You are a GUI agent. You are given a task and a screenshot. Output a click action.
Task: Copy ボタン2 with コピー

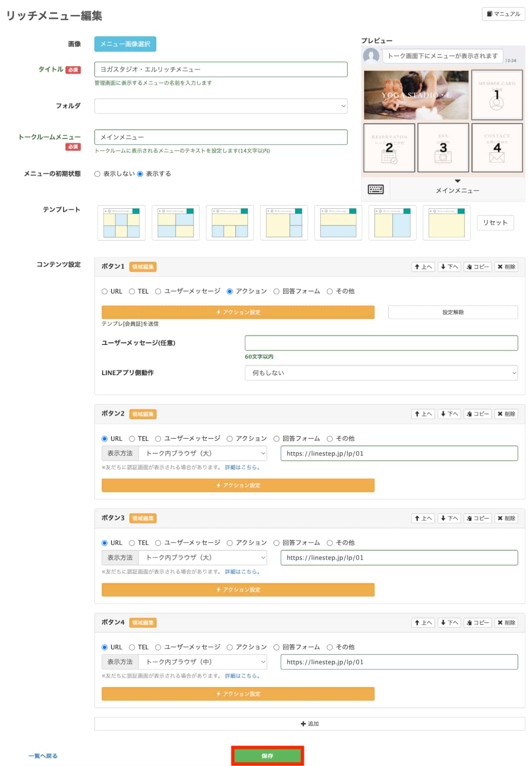(x=478, y=414)
